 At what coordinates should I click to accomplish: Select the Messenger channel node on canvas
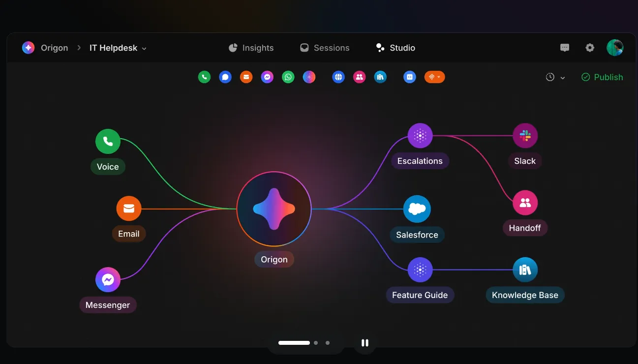pos(108,280)
